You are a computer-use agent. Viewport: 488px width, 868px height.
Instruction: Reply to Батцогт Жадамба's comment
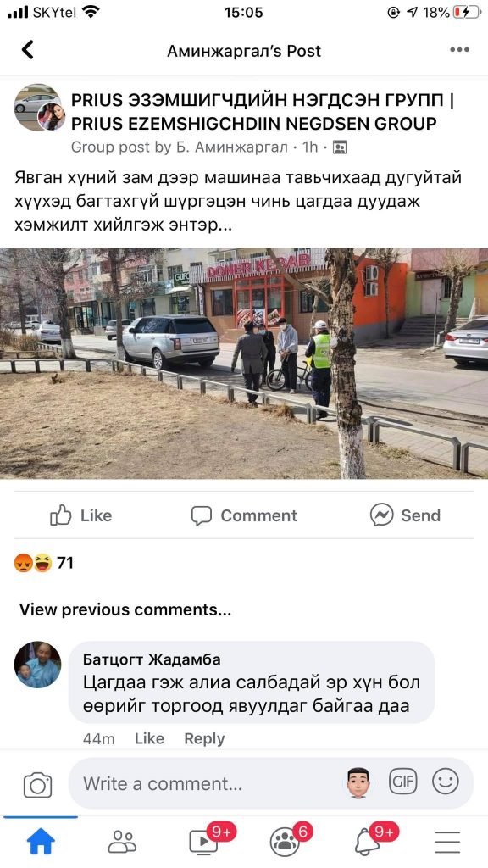[204, 738]
